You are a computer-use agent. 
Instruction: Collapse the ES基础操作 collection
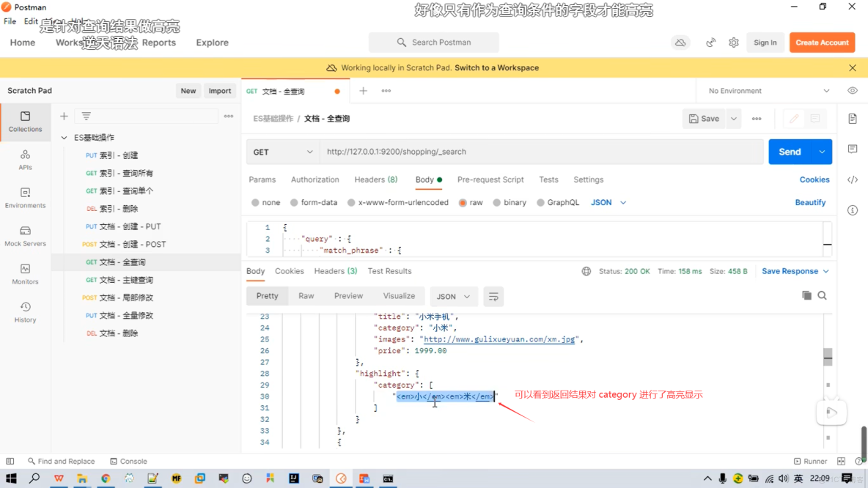65,136
